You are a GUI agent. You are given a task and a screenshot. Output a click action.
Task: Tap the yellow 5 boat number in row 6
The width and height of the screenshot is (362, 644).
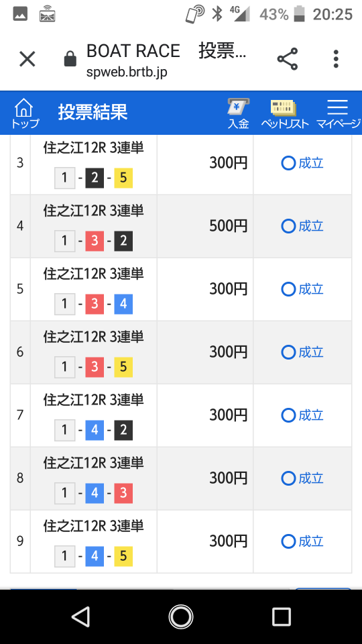tap(123, 367)
